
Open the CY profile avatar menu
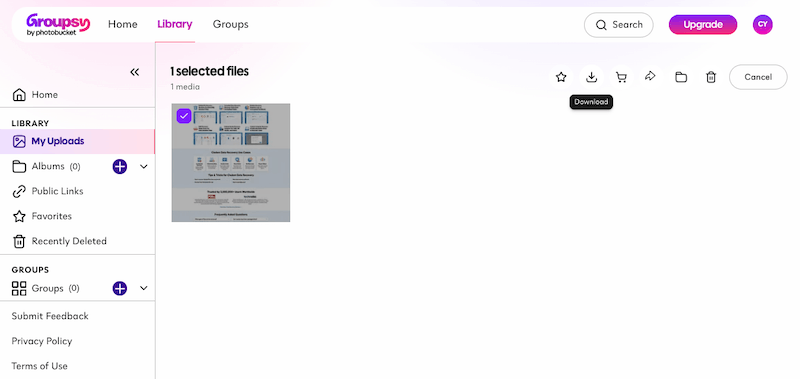pos(762,24)
